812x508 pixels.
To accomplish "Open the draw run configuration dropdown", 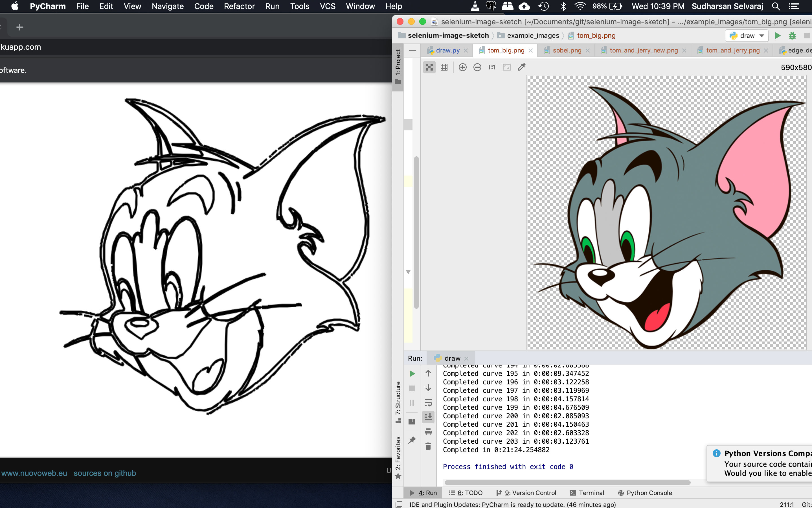I will pyautogui.click(x=747, y=36).
